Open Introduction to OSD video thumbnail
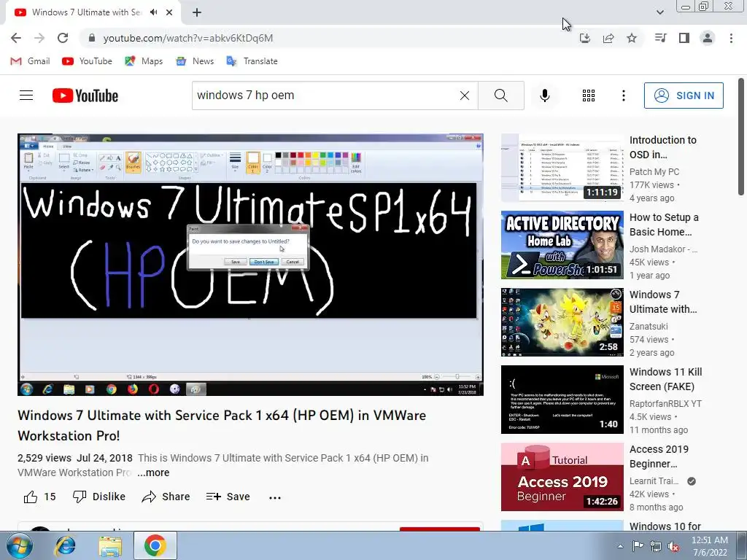747x560 pixels. coord(562,168)
